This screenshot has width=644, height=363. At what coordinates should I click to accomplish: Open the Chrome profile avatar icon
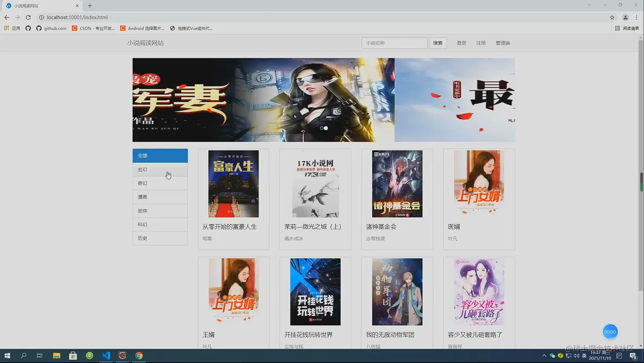pyautogui.click(x=625, y=17)
